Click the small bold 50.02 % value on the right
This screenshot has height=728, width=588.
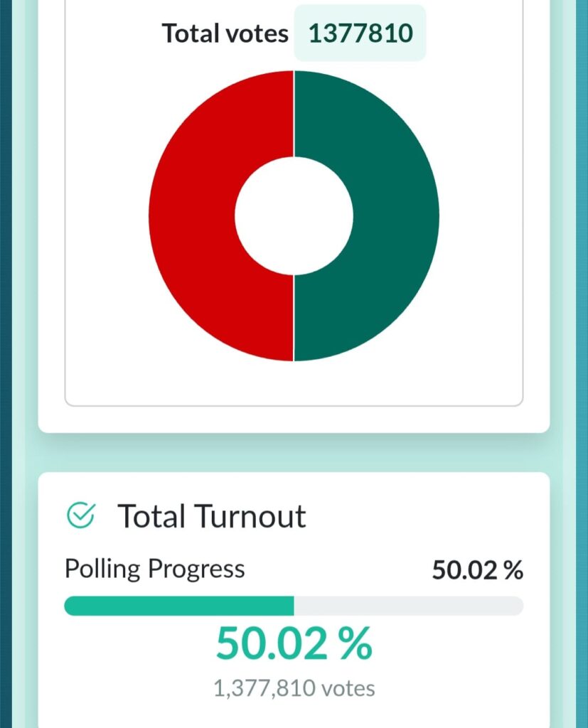coord(477,570)
